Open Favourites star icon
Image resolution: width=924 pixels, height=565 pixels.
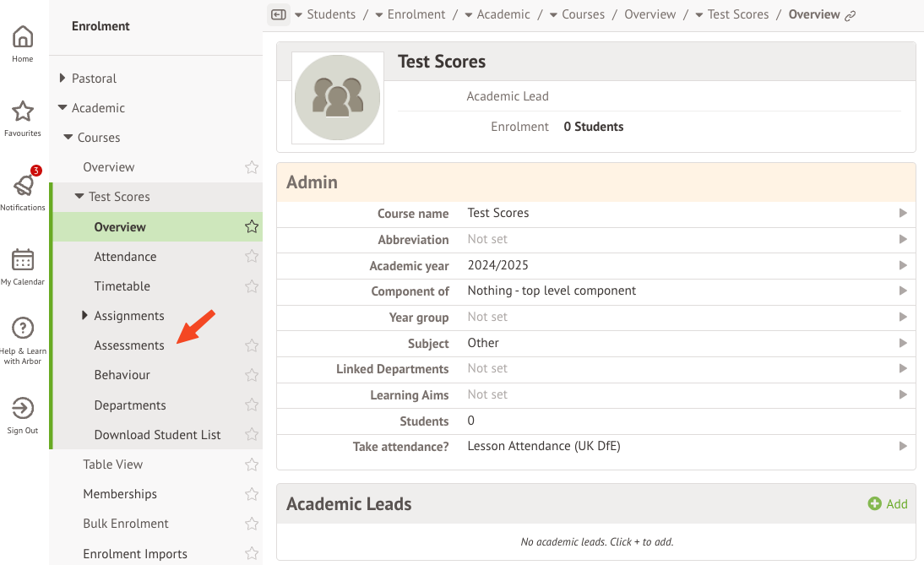(23, 111)
